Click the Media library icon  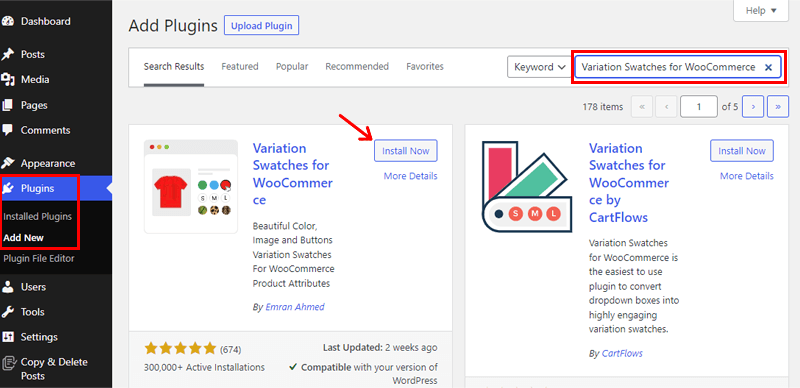pyautogui.click(x=8, y=80)
